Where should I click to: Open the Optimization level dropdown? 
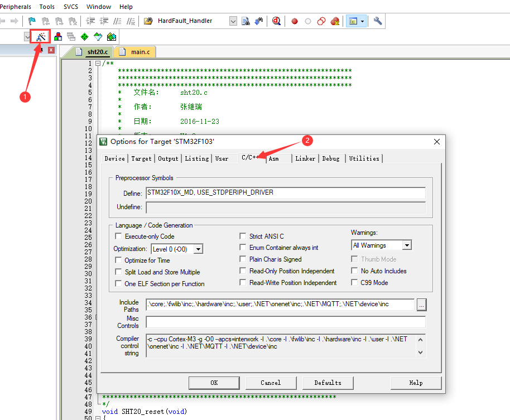pos(199,249)
